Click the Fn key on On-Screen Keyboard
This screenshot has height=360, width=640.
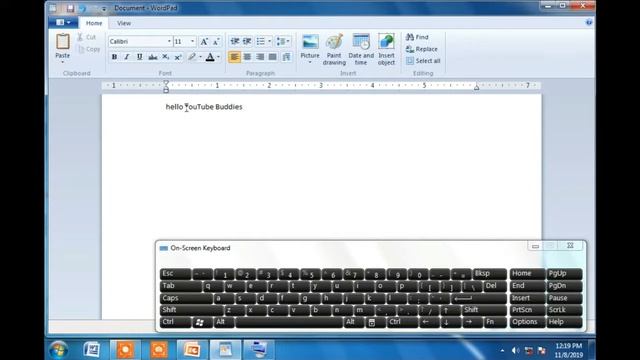coord(495,322)
